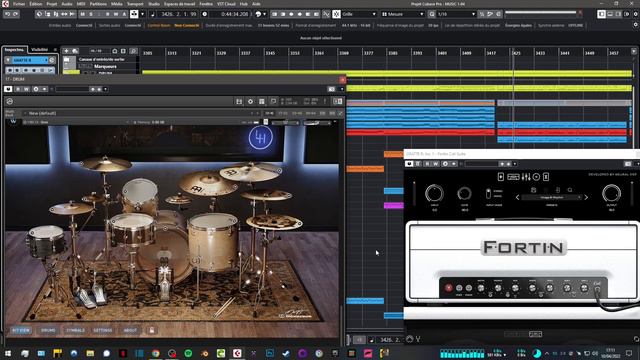Click the kick drum in kit view
The height and width of the screenshot is (360, 640).
164,255
